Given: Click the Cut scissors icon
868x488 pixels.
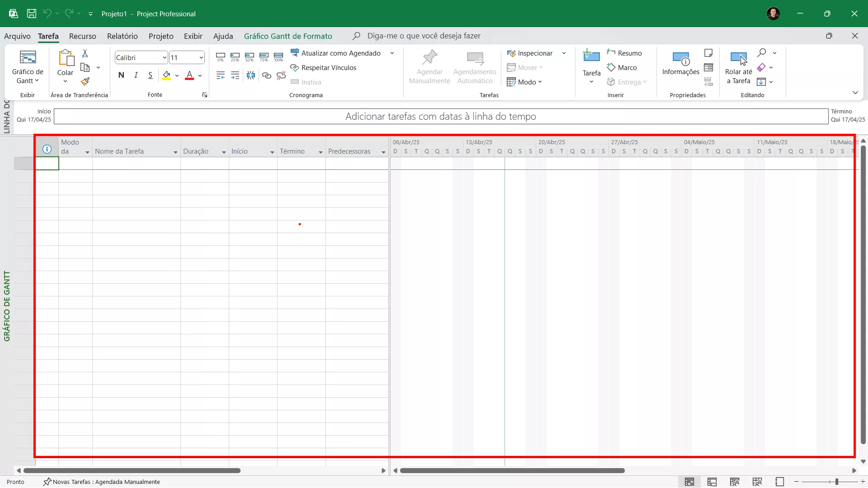Looking at the screenshot, I should click(x=85, y=53).
